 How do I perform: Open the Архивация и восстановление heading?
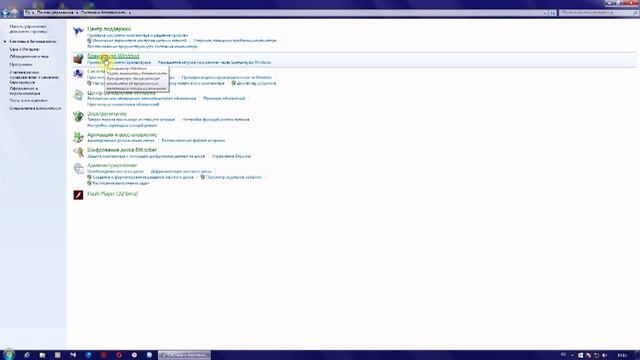click(122, 135)
